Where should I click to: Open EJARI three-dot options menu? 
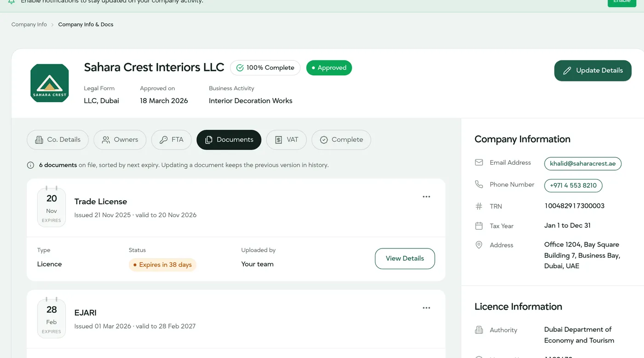(x=426, y=308)
